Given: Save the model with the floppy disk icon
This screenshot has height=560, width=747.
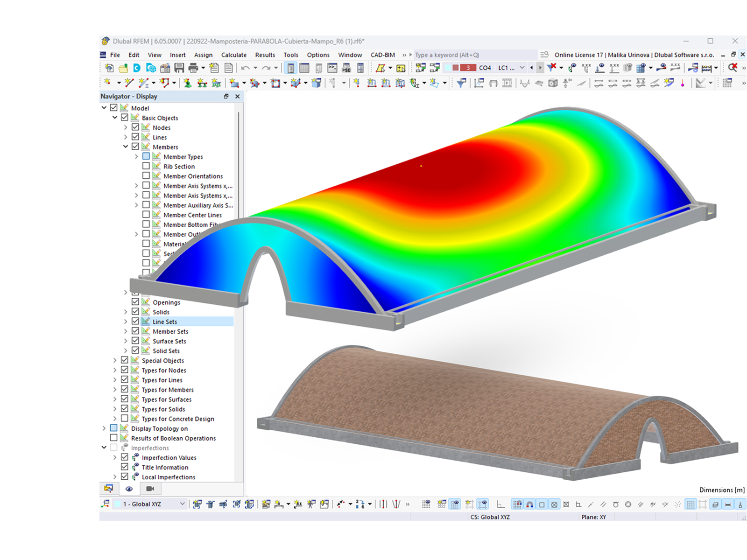Looking at the screenshot, I should pos(179,68).
